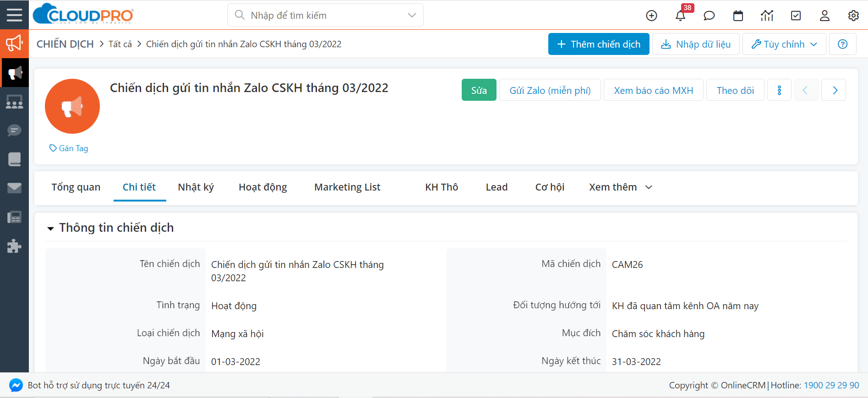Screen dimensions: 868x398
Task: Click Thêm chiến dịch button
Action: tap(599, 44)
